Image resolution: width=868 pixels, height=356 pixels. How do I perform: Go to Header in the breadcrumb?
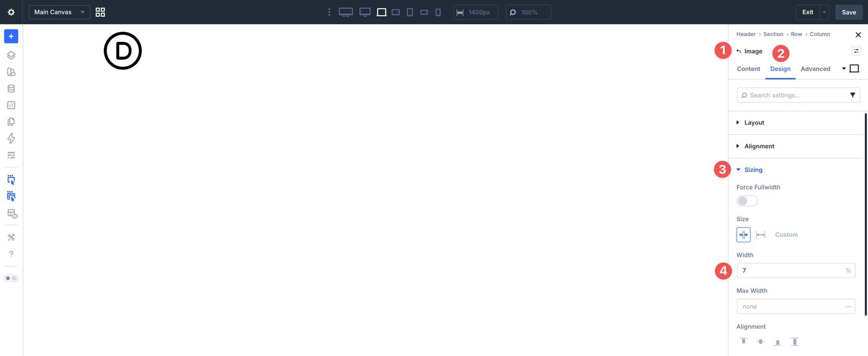point(746,34)
